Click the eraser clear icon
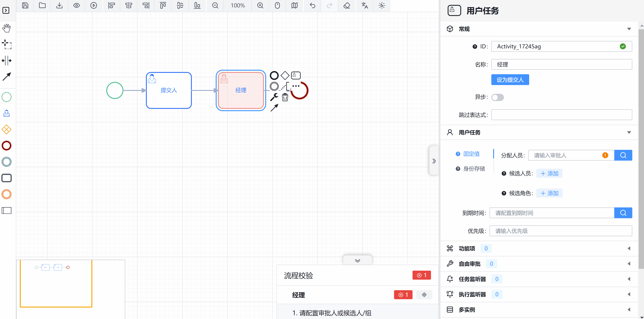This screenshot has width=644, height=319. 347,5
